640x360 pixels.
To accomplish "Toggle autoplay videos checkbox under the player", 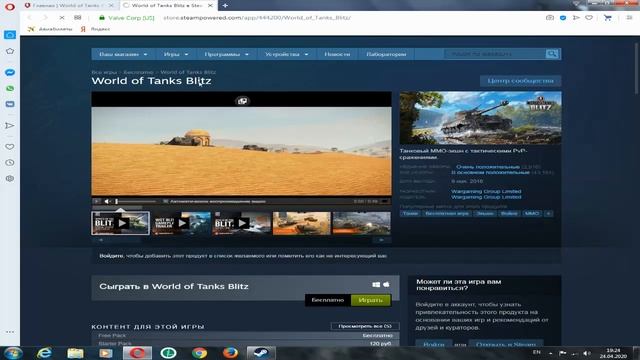I will point(165,201).
